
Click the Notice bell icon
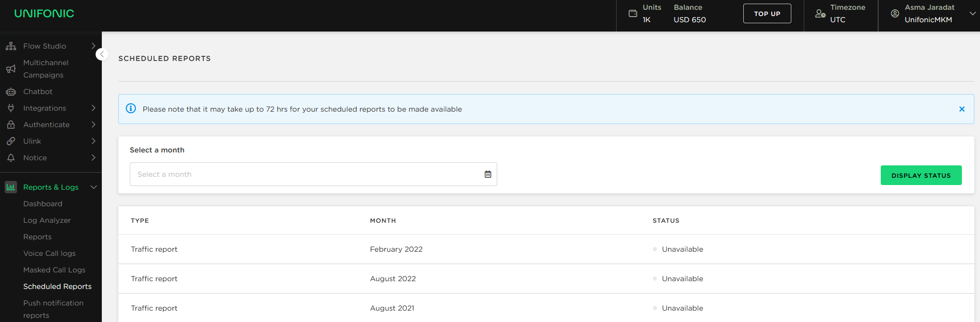[x=11, y=158]
